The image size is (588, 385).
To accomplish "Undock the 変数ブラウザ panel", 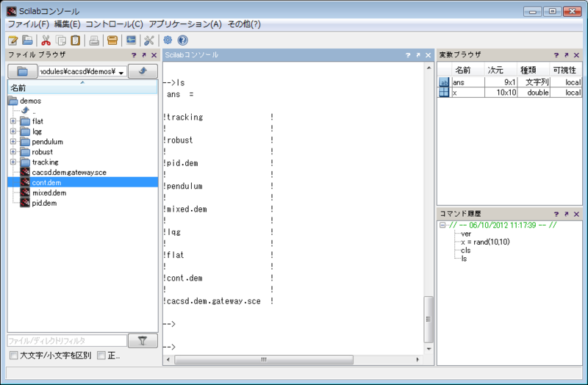I will (x=566, y=55).
